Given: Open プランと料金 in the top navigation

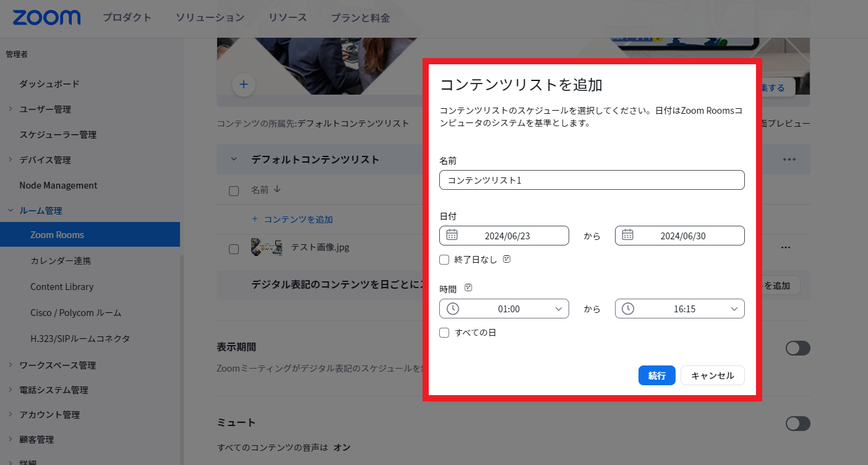Looking at the screenshot, I should pos(360,18).
